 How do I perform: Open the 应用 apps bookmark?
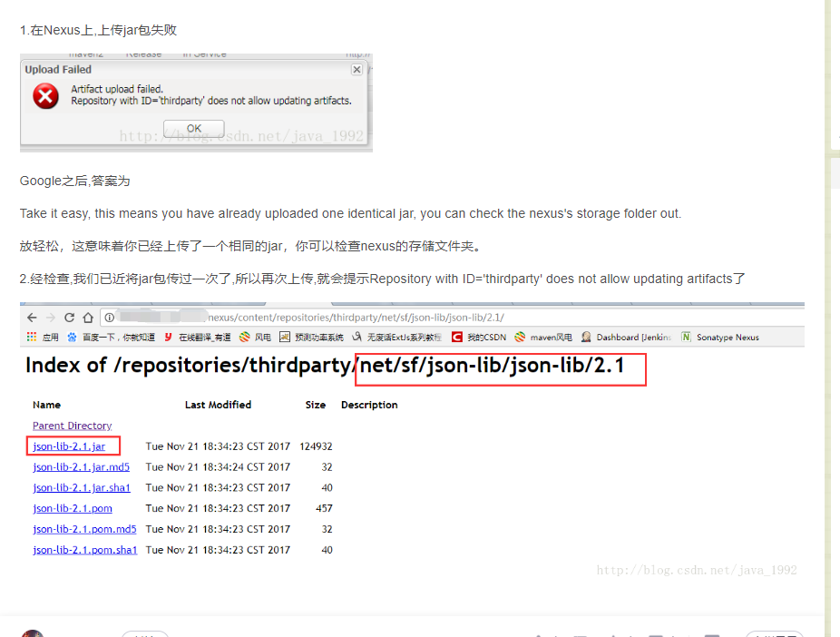pyautogui.click(x=43, y=337)
